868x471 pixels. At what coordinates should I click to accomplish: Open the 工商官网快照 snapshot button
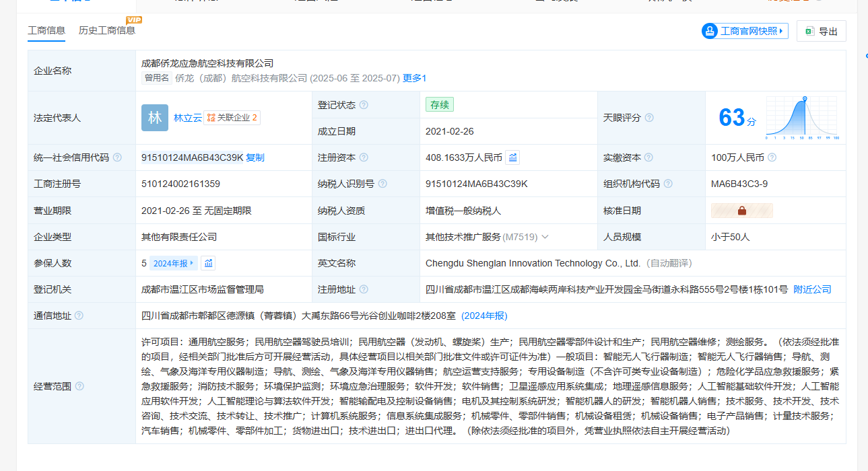(745, 31)
